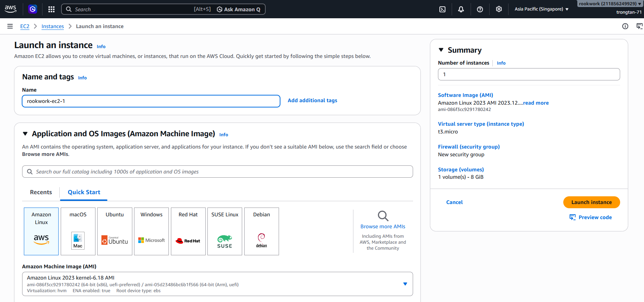Open the AWS home logo
This screenshot has width=644, height=302.
[x=11, y=9]
